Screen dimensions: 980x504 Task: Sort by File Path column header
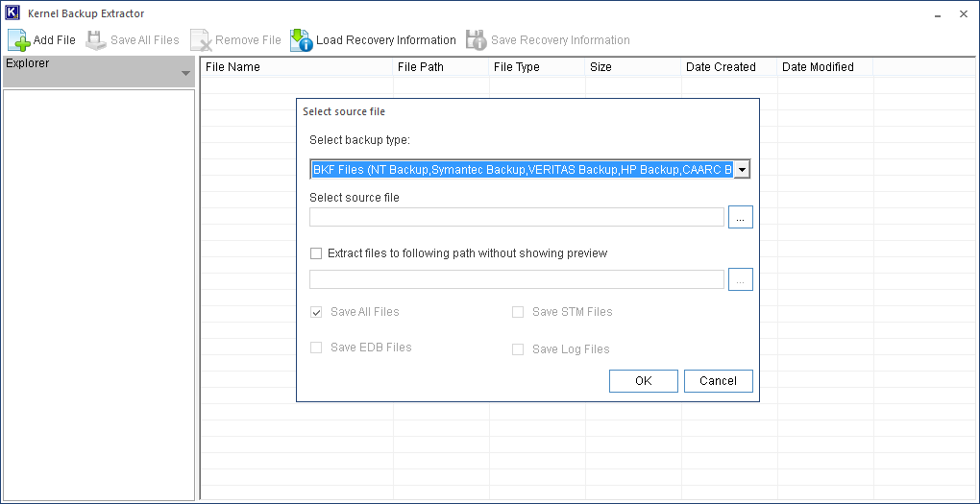tap(441, 67)
